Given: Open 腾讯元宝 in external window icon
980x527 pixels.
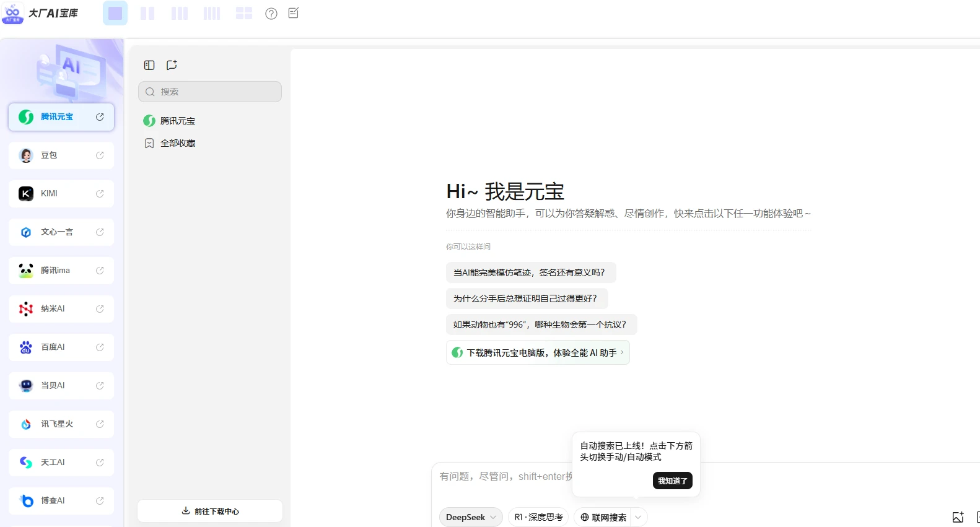Looking at the screenshot, I should coord(100,117).
